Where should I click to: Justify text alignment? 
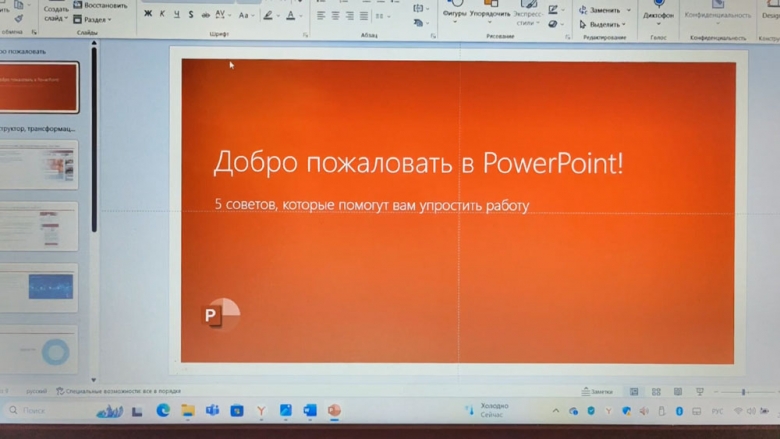tap(364, 16)
